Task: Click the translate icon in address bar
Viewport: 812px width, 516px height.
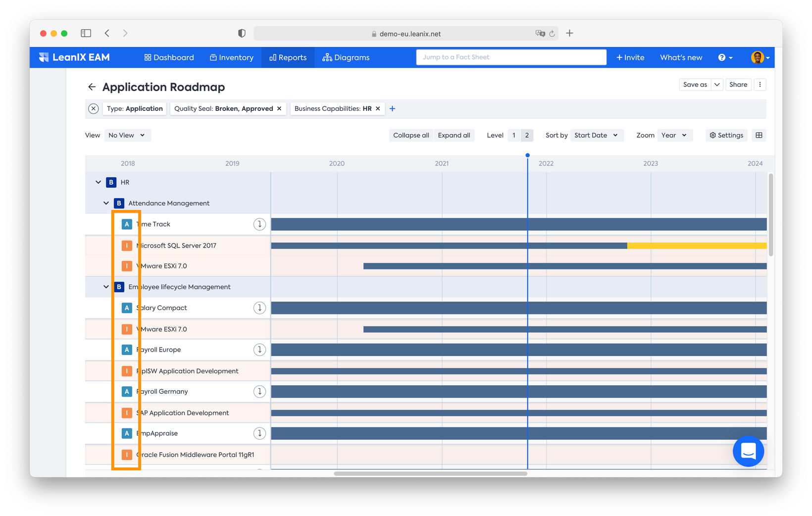Action: click(540, 34)
